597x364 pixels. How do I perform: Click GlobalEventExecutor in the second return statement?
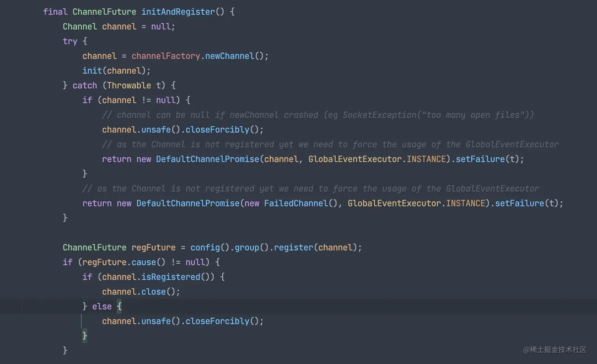[x=394, y=203]
